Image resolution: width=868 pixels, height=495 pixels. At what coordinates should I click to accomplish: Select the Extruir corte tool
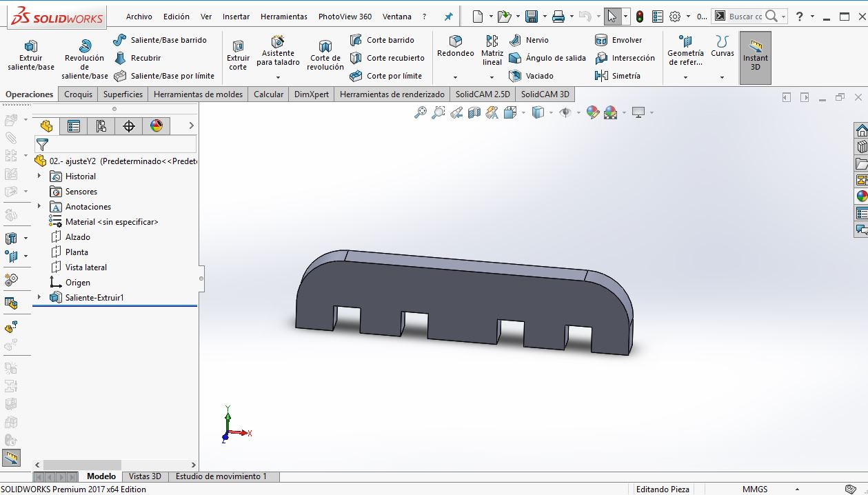(x=238, y=55)
